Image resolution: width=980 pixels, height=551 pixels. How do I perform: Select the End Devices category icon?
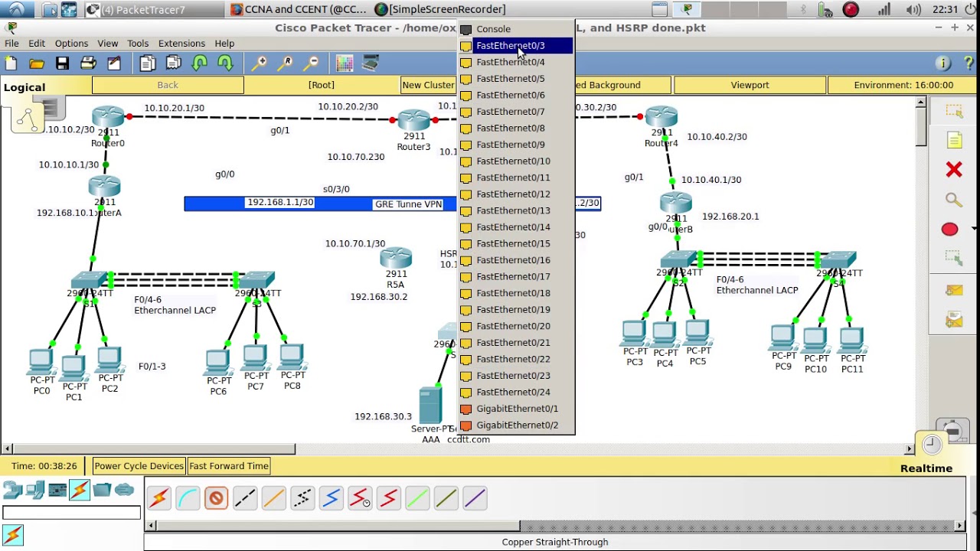click(x=34, y=490)
